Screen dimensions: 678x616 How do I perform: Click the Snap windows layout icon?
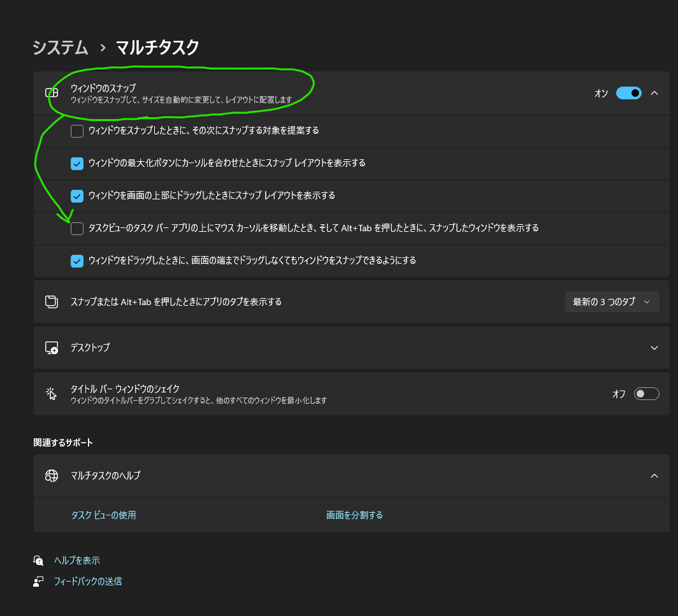pyautogui.click(x=52, y=93)
